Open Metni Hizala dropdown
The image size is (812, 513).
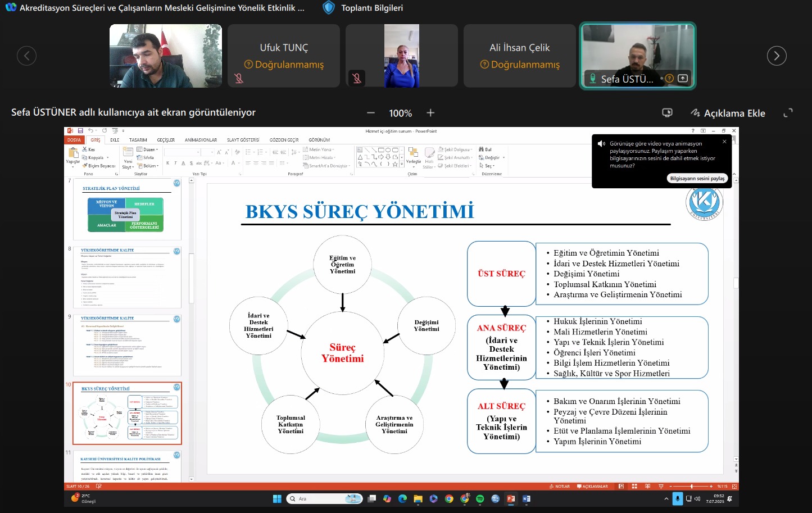coord(319,158)
